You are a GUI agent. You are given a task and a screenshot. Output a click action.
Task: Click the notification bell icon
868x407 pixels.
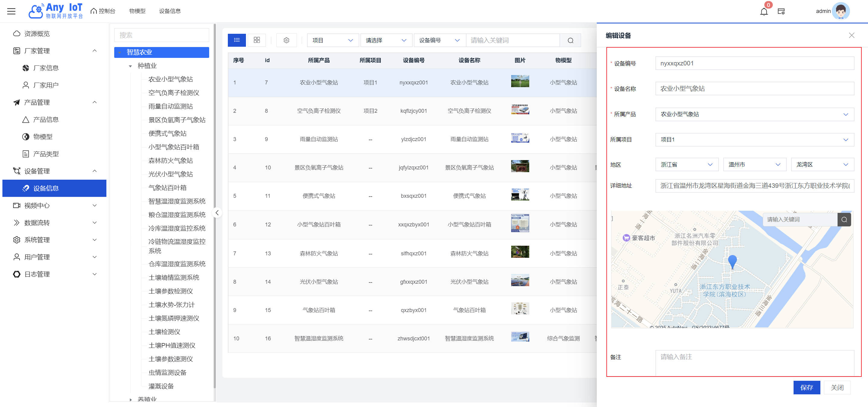[763, 11]
